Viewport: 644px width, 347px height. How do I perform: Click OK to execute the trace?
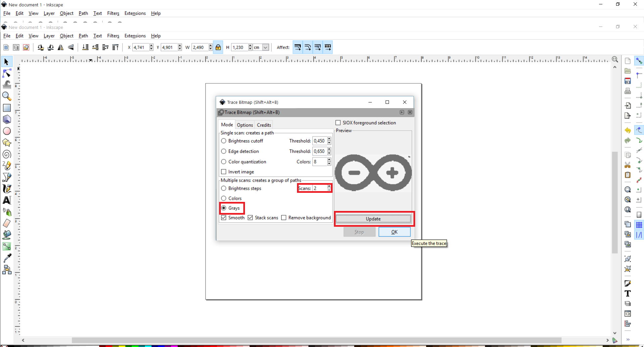coord(394,232)
